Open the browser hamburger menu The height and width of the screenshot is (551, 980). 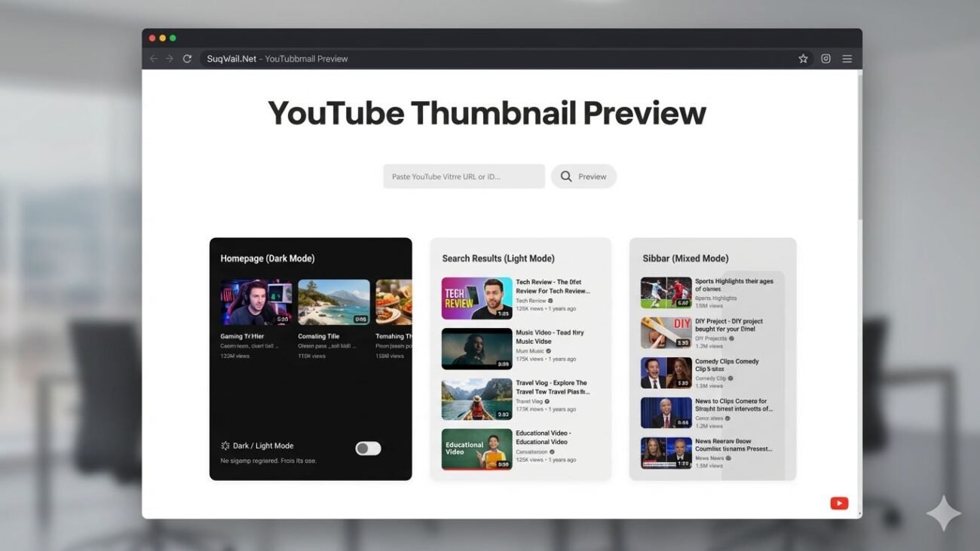coord(847,59)
